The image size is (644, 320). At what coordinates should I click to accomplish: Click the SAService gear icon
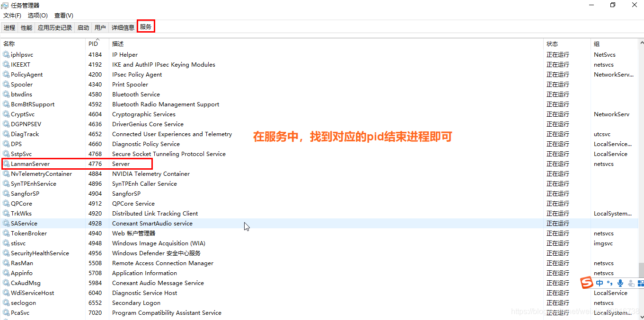pyautogui.click(x=6, y=224)
